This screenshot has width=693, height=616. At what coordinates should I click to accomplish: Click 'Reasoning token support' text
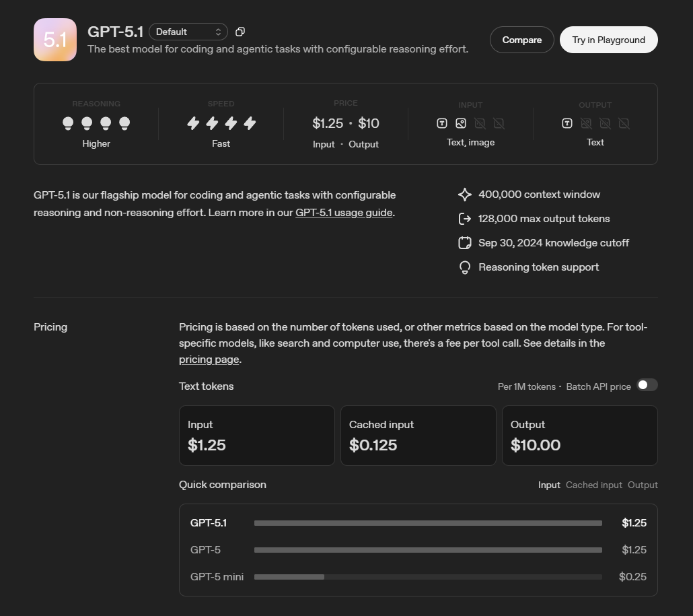[539, 267]
